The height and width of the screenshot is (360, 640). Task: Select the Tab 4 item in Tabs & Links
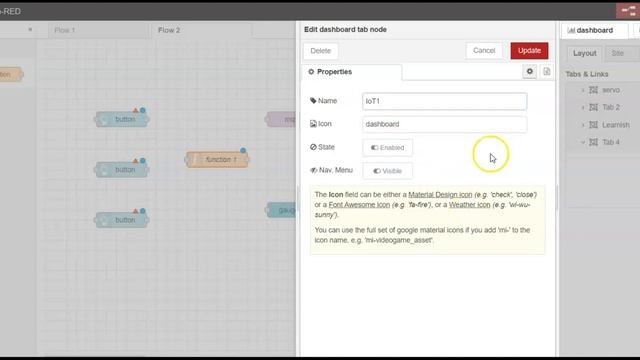(x=611, y=142)
